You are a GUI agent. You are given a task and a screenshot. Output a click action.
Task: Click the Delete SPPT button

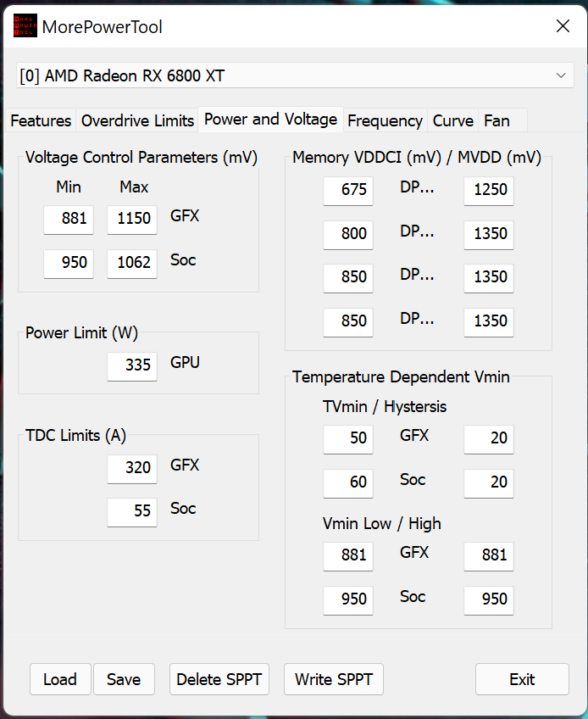(x=219, y=679)
